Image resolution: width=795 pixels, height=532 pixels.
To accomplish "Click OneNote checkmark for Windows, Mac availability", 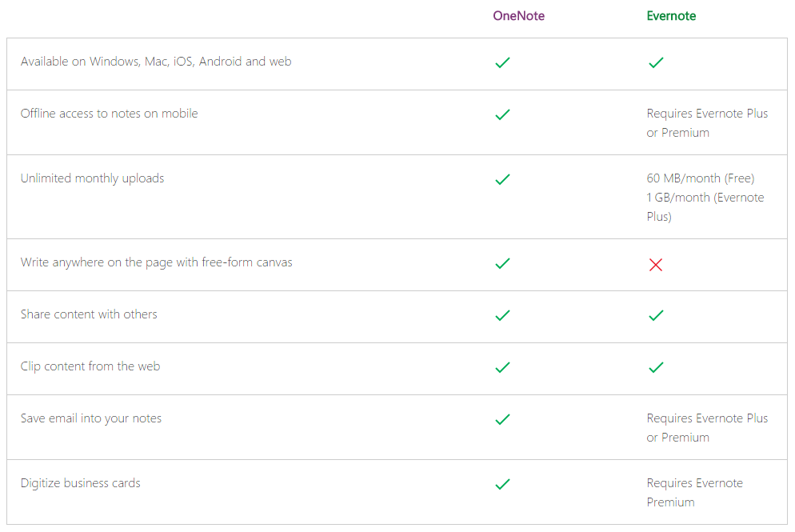I will 502,62.
